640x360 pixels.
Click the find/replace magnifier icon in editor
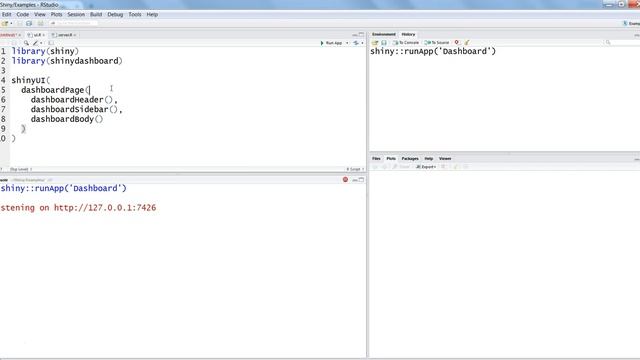pos(26,43)
